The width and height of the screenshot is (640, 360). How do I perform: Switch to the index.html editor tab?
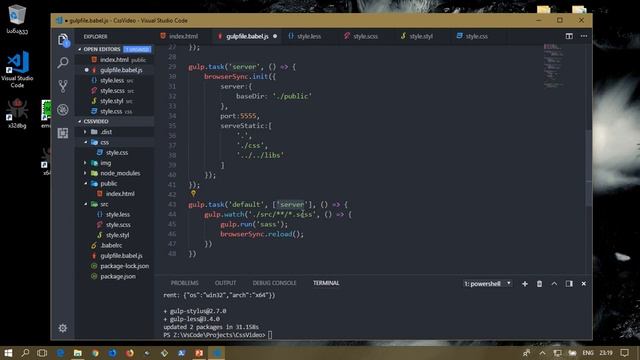(x=183, y=36)
